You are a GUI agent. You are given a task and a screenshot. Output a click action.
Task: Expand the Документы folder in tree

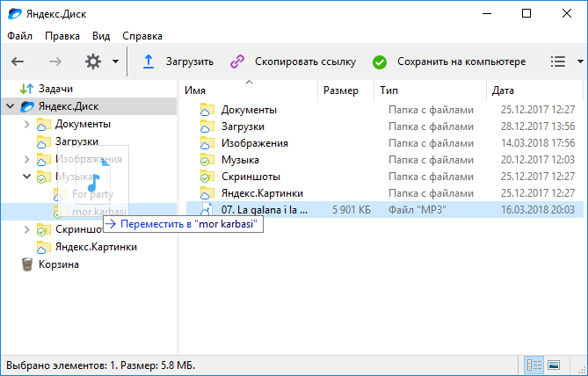point(26,124)
